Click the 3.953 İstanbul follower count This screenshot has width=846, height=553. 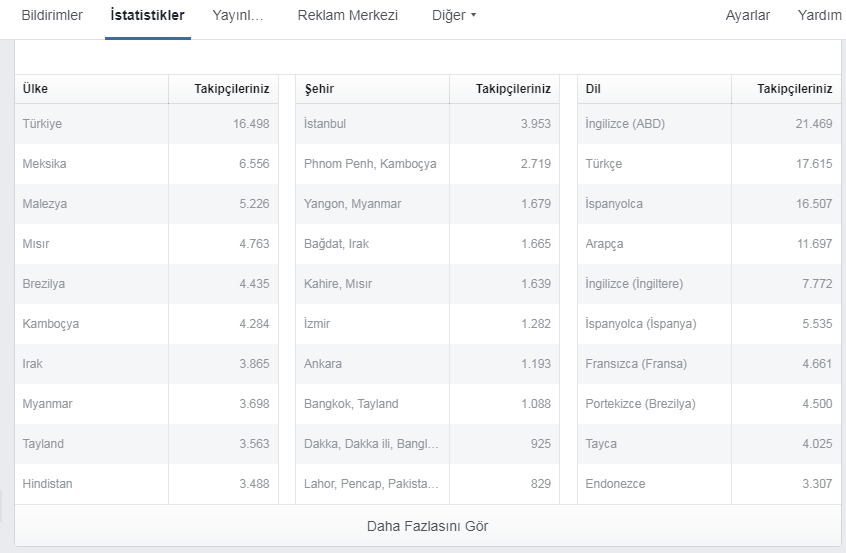[x=536, y=124]
